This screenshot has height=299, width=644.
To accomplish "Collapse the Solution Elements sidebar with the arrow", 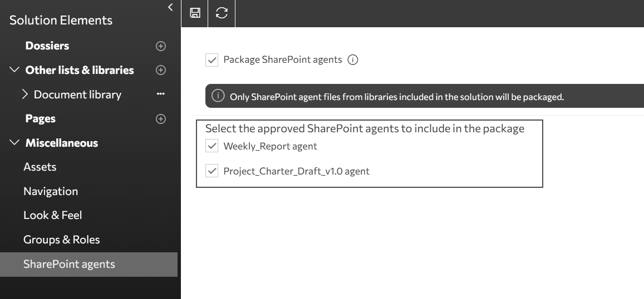I will tap(170, 7).
